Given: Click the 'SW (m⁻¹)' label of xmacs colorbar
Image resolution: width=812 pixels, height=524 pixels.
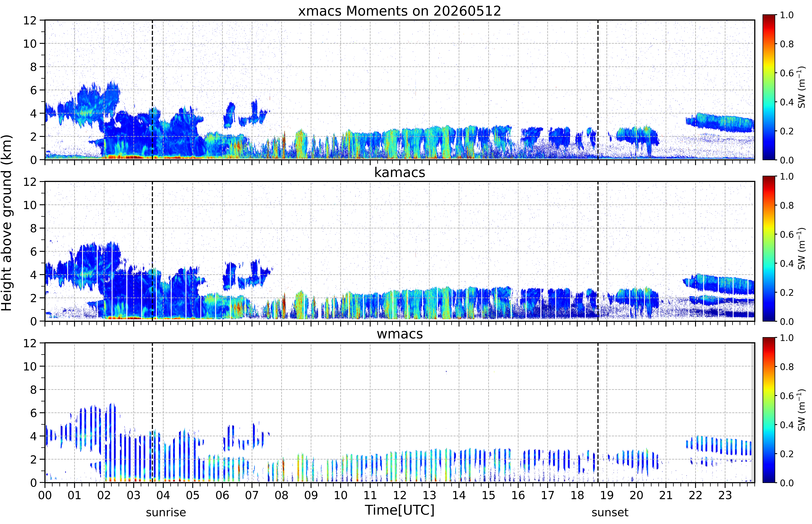Looking at the screenshot, I should [x=801, y=87].
